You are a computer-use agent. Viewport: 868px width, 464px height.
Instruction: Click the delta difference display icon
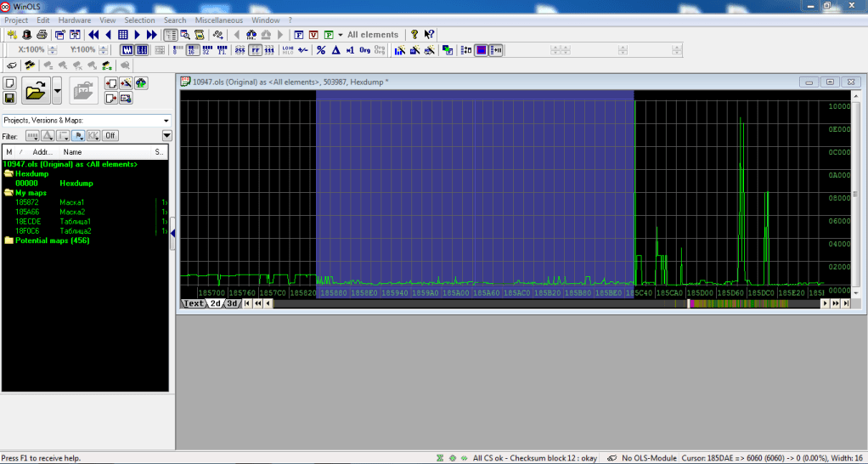(x=335, y=50)
